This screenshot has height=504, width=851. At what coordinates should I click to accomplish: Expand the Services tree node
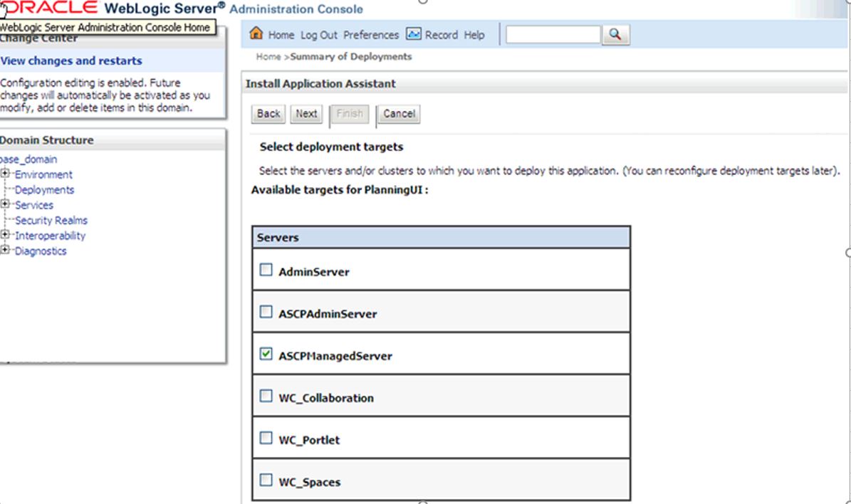[x=5, y=204]
